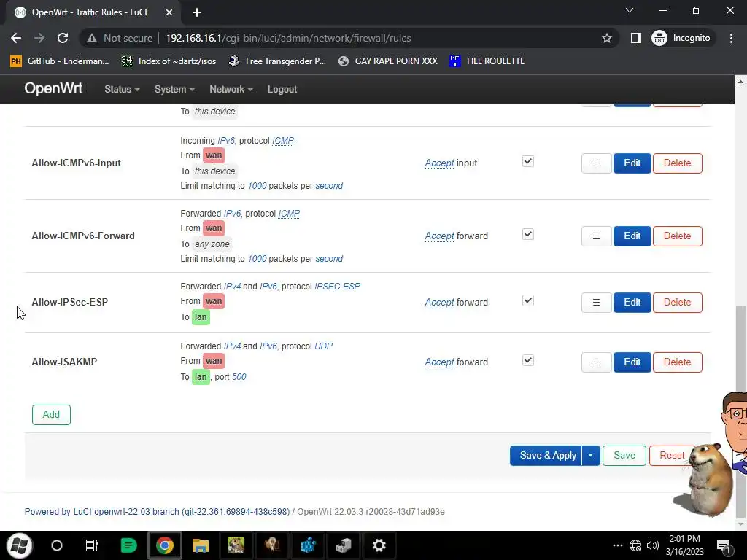Open the Cortana search circle on taskbar
The height and width of the screenshot is (560, 747).
click(56, 545)
